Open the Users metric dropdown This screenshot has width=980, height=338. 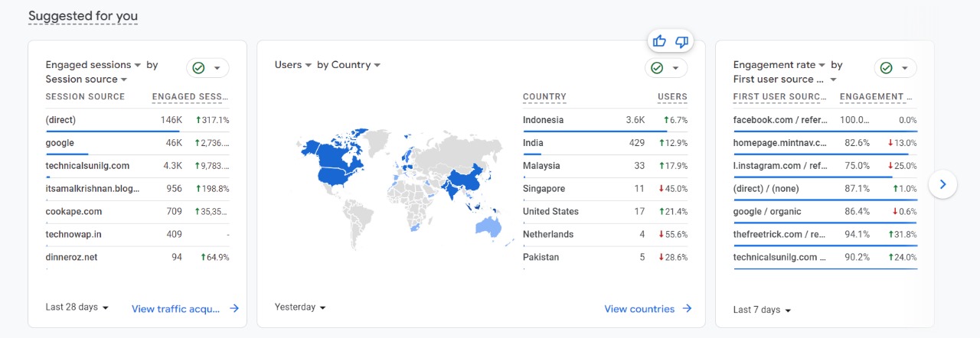[293, 65]
